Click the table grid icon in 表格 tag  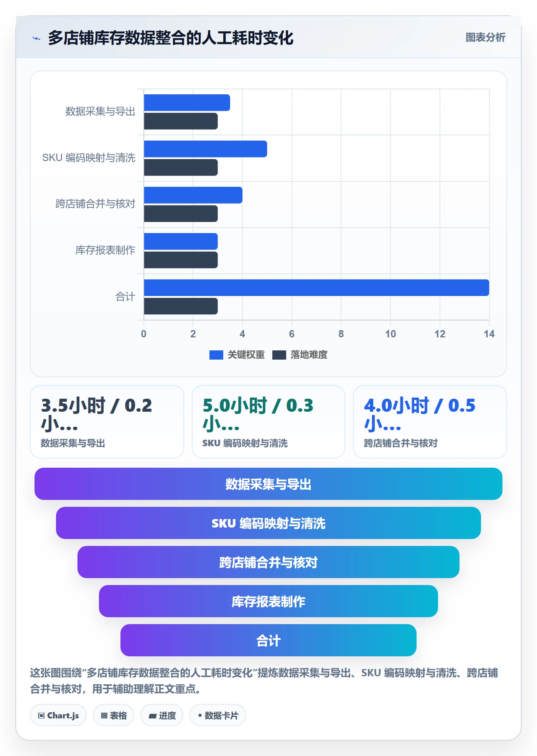click(104, 715)
